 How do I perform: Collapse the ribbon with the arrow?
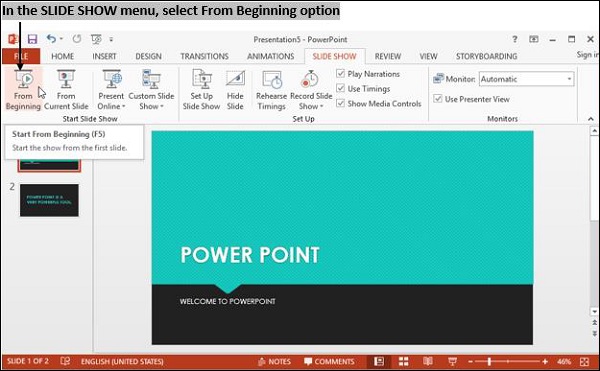point(591,119)
